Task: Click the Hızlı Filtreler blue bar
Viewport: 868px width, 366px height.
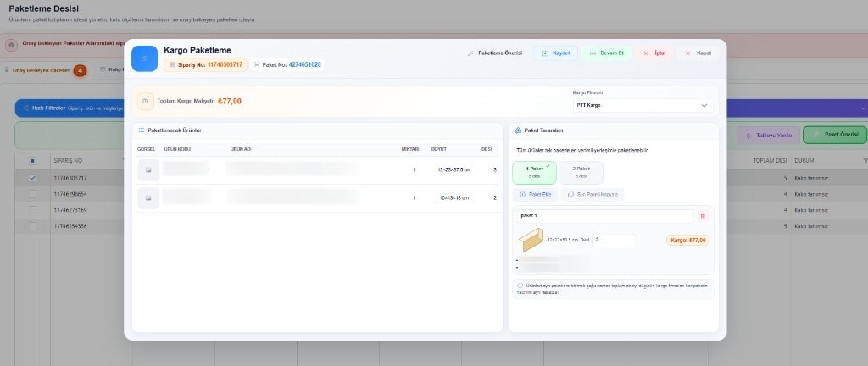Action: pyautogui.click(x=70, y=108)
